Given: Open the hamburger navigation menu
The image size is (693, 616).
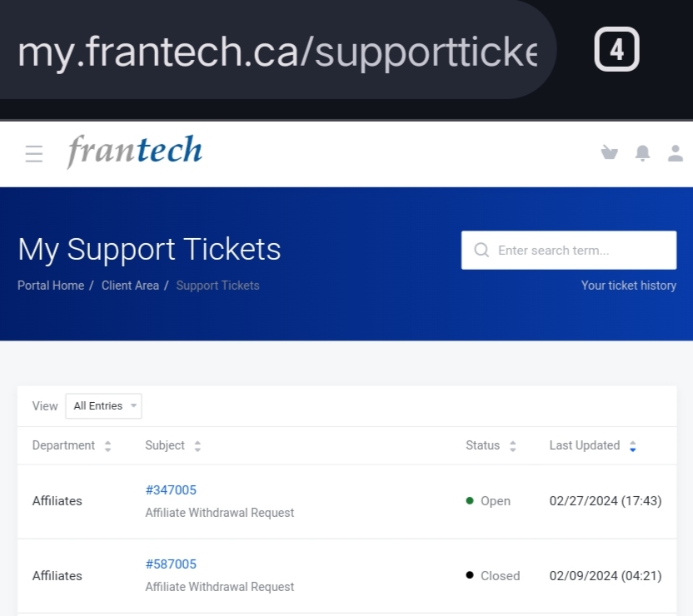Looking at the screenshot, I should [34, 154].
